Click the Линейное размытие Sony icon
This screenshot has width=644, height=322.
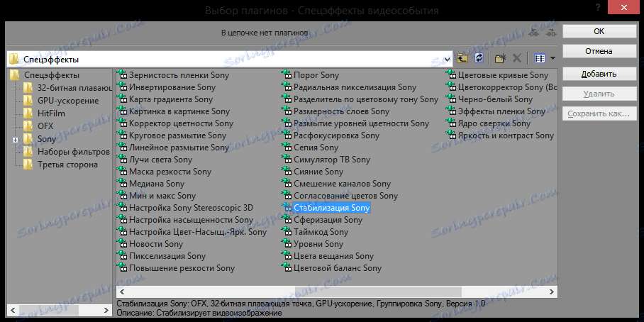click(121, 147)
